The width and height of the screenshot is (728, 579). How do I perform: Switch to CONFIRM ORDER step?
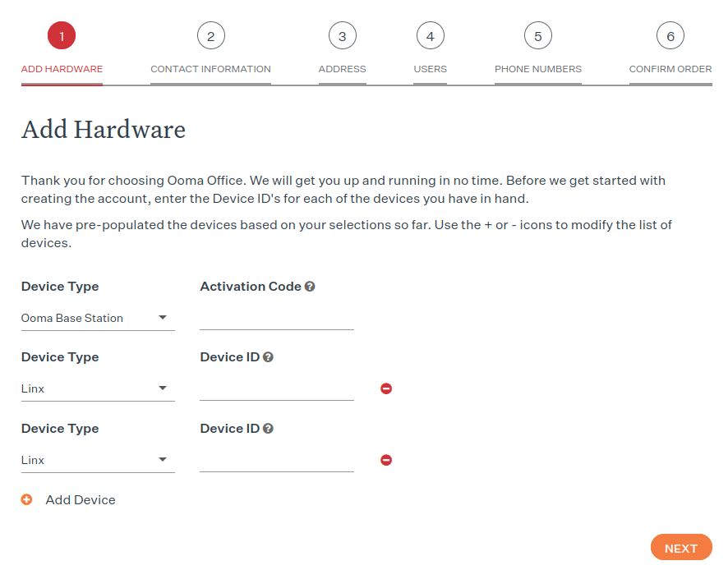point(670,69)
